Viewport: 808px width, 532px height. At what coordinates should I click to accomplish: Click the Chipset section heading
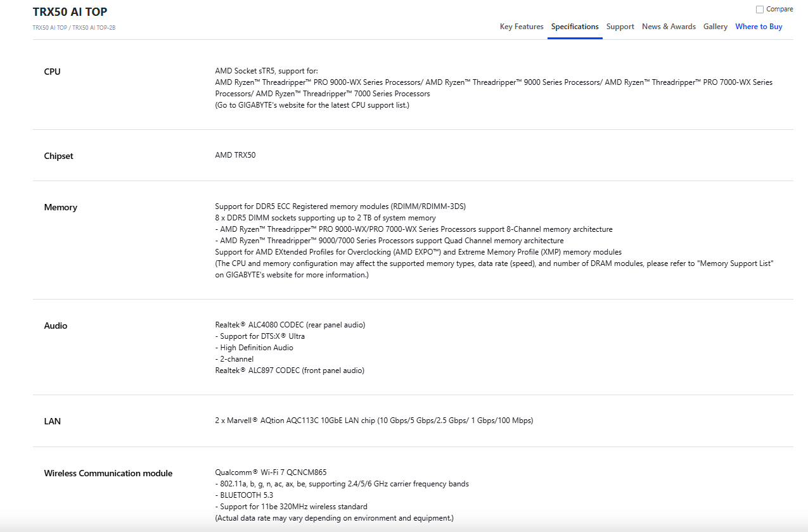pyautogui.click(x=58, y=156)
